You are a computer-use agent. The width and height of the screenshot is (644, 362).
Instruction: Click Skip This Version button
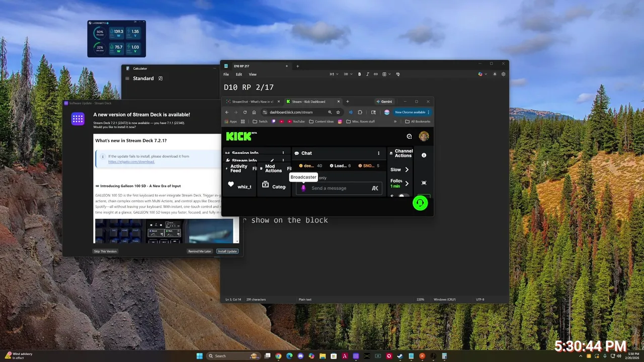coord(105,251)
